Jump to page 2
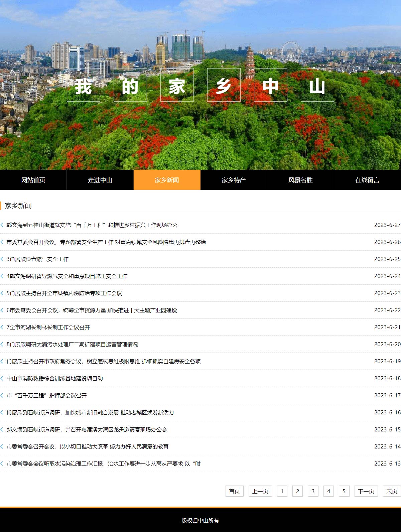 [x=297, y=491]
